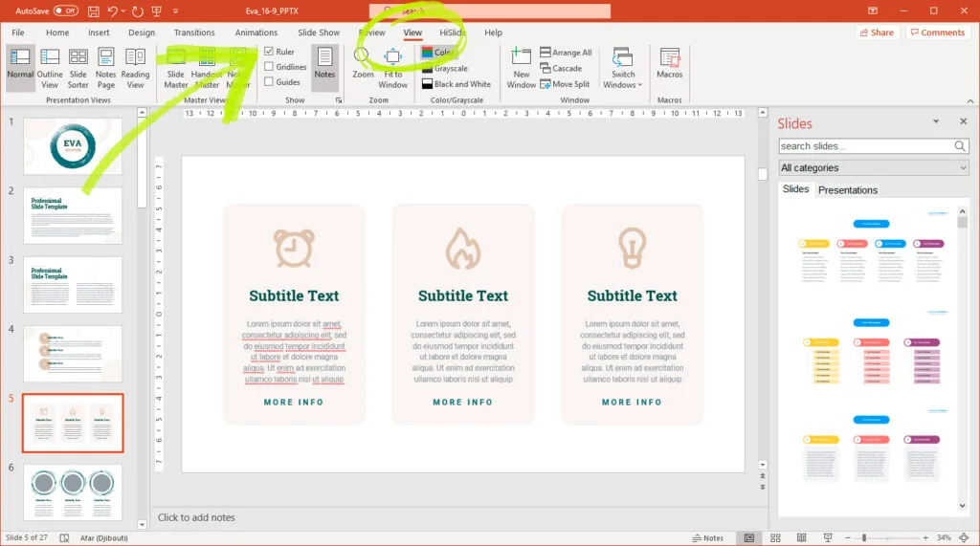Arrange All windows
Viewport: 980px width, 546px height.
566,53
